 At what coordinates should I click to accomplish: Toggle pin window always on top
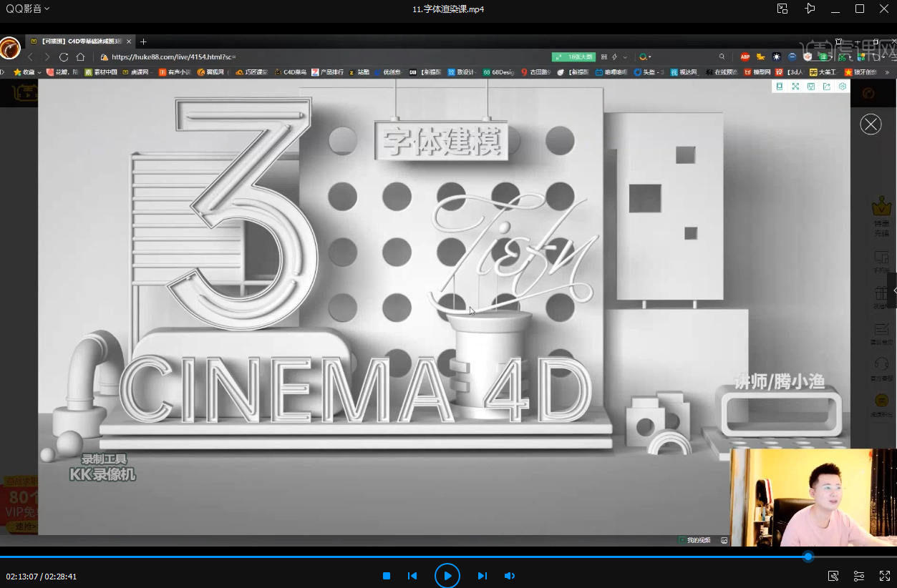pyautogui.click(x=810, y=9)
